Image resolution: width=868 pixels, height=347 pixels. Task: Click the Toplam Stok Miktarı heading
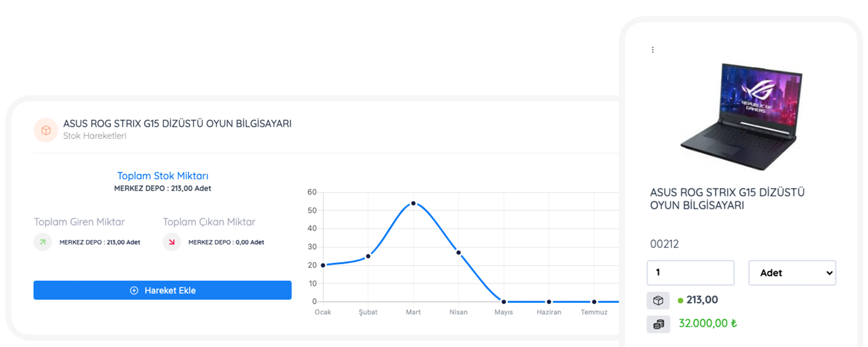(163, 176)
